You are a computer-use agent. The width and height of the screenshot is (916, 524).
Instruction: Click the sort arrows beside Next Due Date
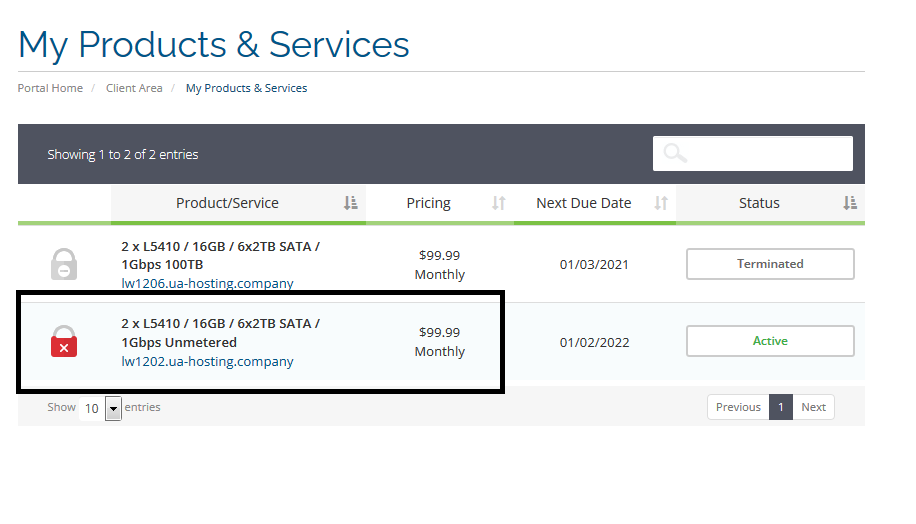[x=661, y=203]
